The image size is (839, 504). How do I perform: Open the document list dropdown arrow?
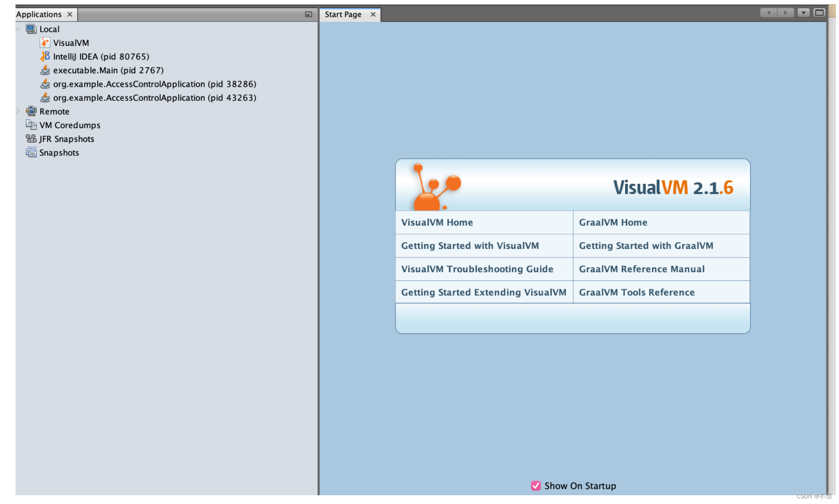[803, 13]
